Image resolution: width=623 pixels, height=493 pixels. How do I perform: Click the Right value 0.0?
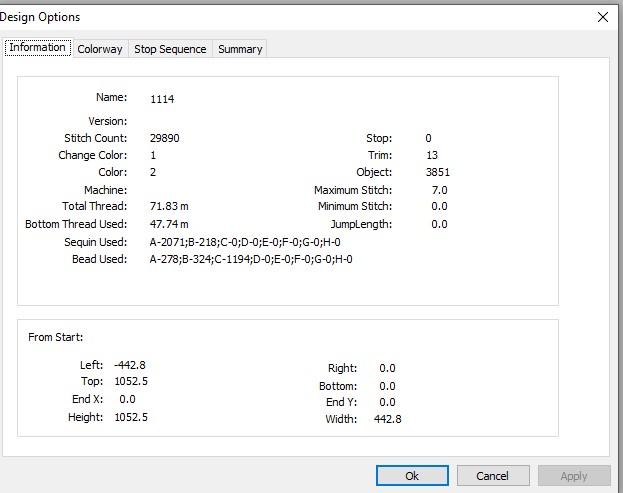point(387,368)
